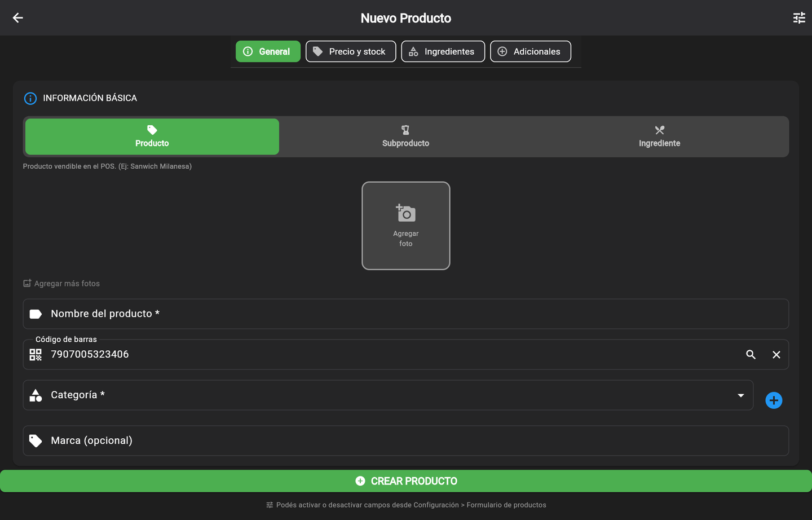Select the Ingrediente type option

click(660, 136)
